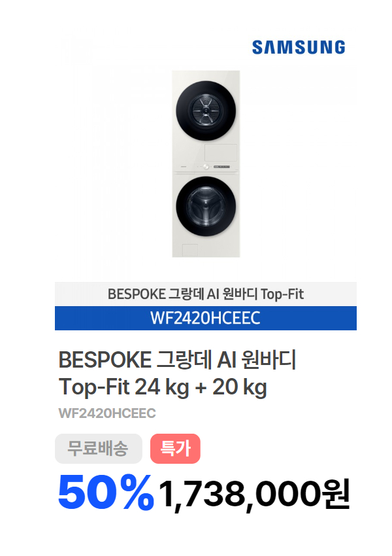
Task: Click the control panel display strip
Action: [x=221, y=167]
